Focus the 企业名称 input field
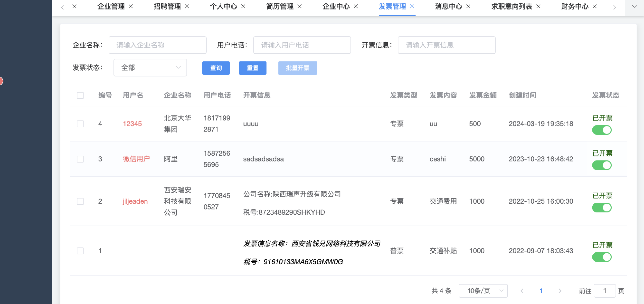This screenshot has width=644, height=304. click(157, 45)
